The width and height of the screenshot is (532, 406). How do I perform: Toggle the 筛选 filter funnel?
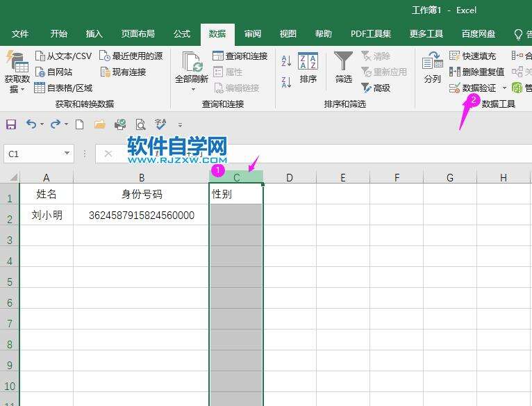[343, 67]
